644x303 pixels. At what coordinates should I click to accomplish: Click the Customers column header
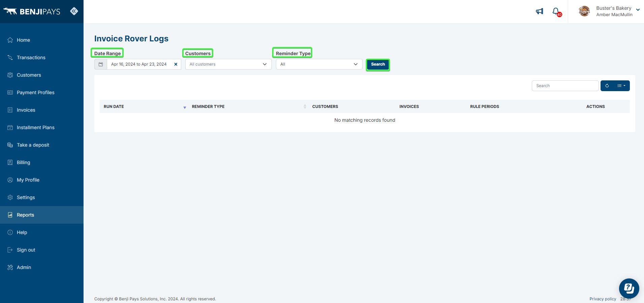[325, 107]
